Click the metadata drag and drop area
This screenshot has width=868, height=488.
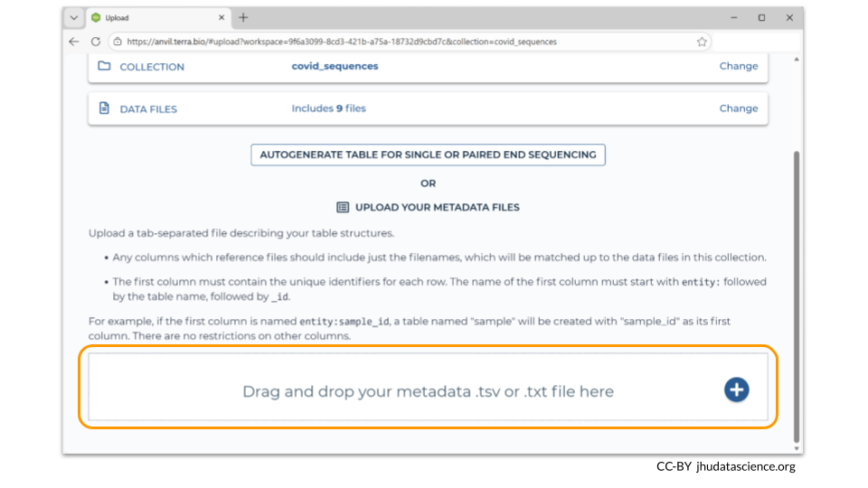click(428, 388)
